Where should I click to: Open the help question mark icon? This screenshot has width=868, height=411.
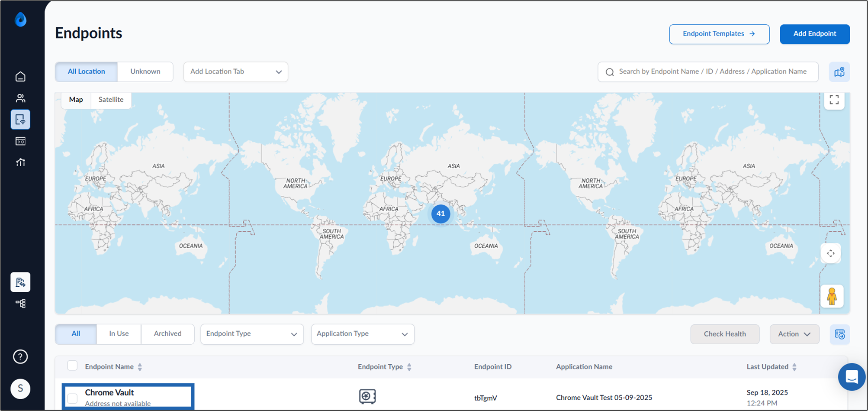tap(20, 357)
